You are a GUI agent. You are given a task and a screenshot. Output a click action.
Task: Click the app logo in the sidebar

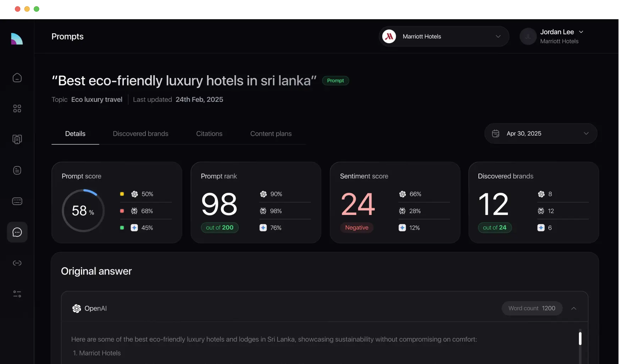(x=17, y=39)
